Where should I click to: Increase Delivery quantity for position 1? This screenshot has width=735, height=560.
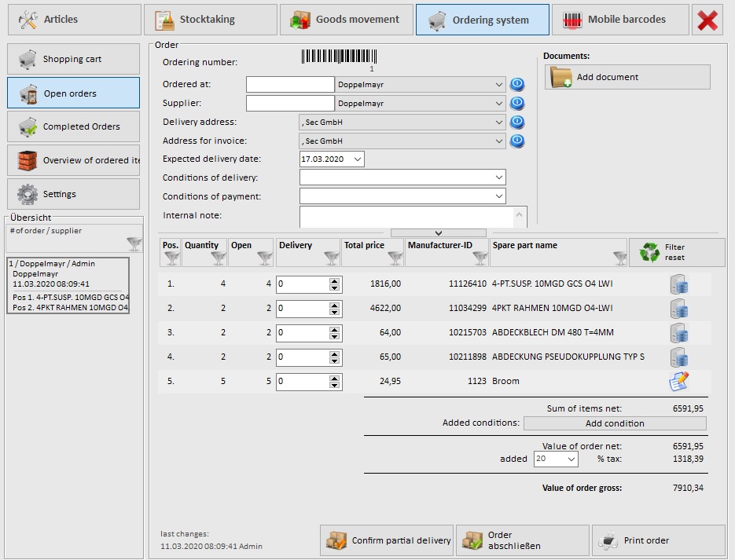pyautogui.click(x=335, y=280)
